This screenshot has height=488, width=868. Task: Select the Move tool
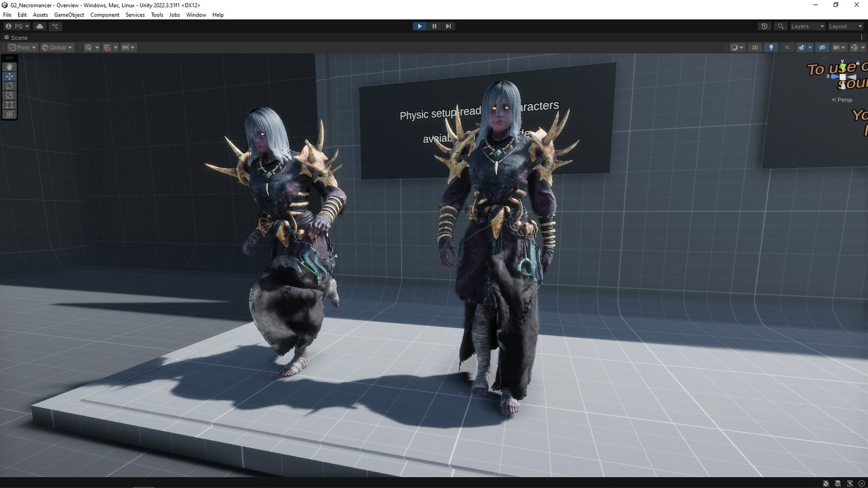click(x=9, y=76)
